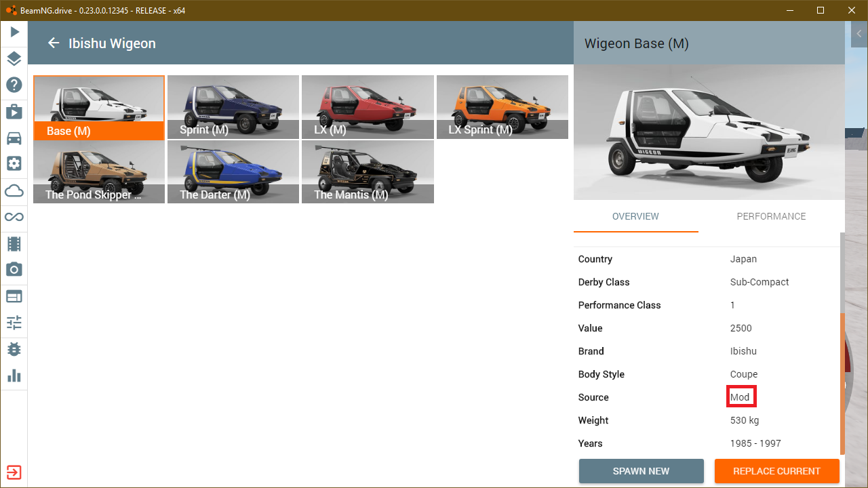Image resolution: width=868 pixels, height=488 pixels.
Task: Click the Country value Japan
Action: [x=743, y=259]
